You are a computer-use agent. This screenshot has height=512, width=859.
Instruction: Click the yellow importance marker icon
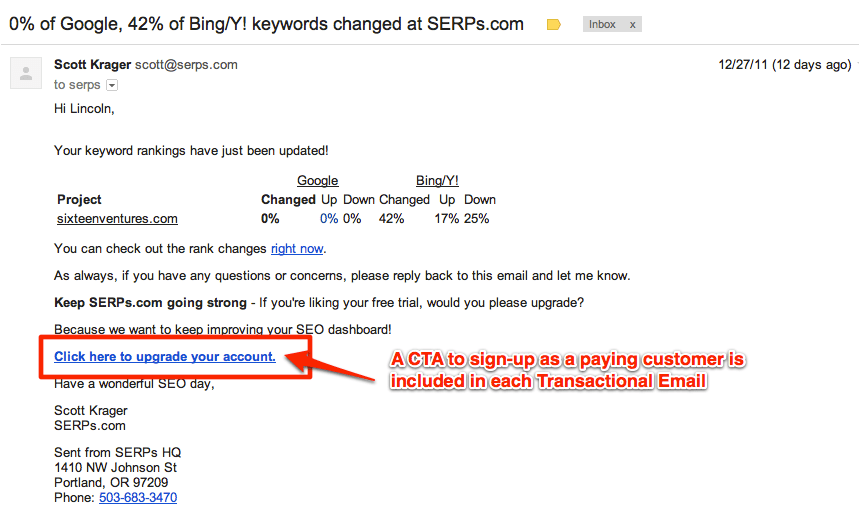553,25
